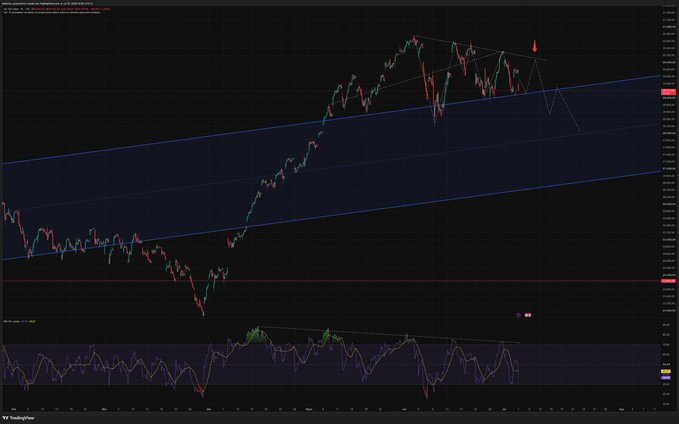The image size is (679, 424).
Task: Click the purple RSI value label on indicator axis
Action: (666, 378)
